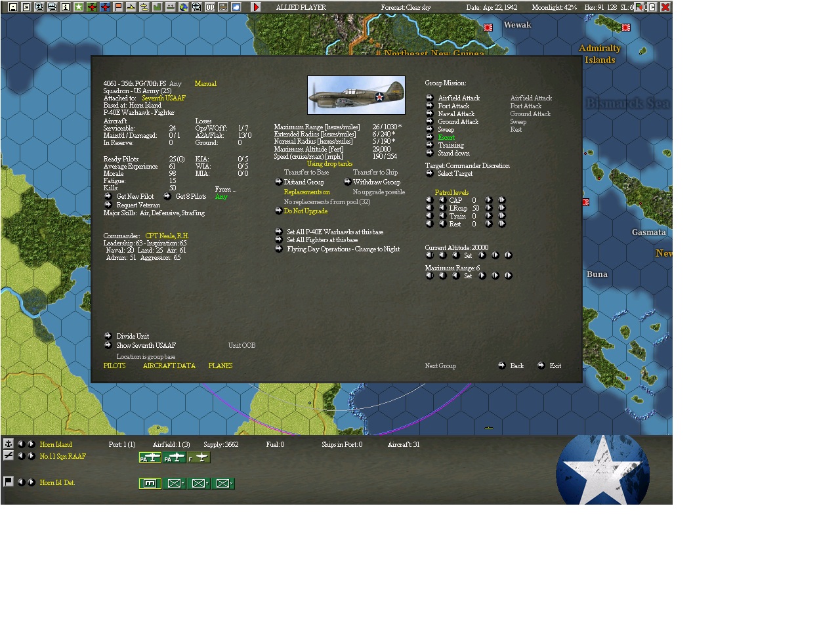Image resolution: width=840 pixels, height=630 pixels.
Task: Click 'Request Veteran'
Action: click(108, 205)
